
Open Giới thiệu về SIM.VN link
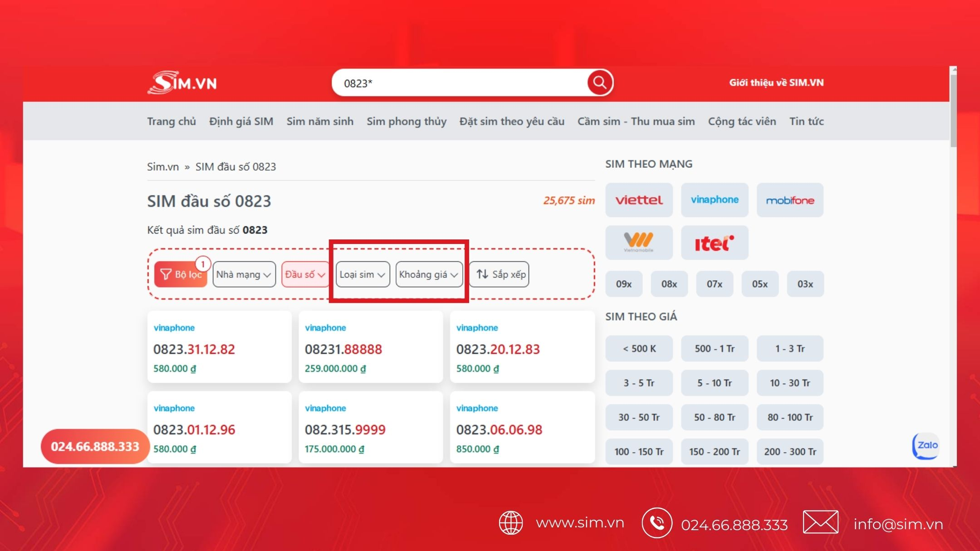coord(776,83)
